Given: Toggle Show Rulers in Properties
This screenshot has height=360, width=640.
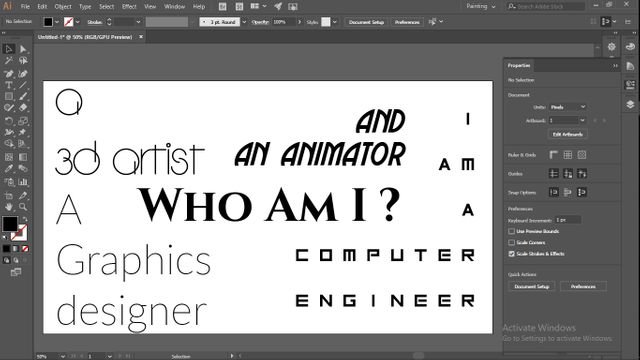Looking at the screenshot, I should coord(553,155).
